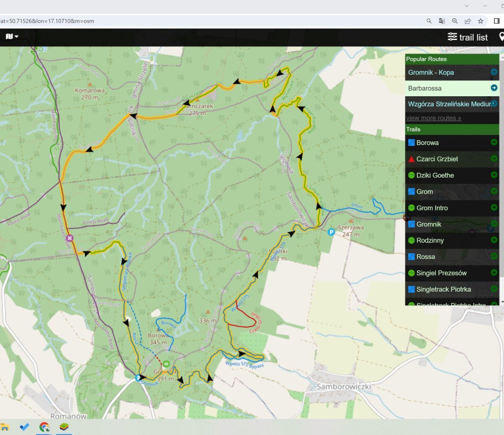Image resolution: width=504 pixels, height=435 pixels.
Task: Open the Gromnik - Kopa route
Action: click(x=431, y=72)
